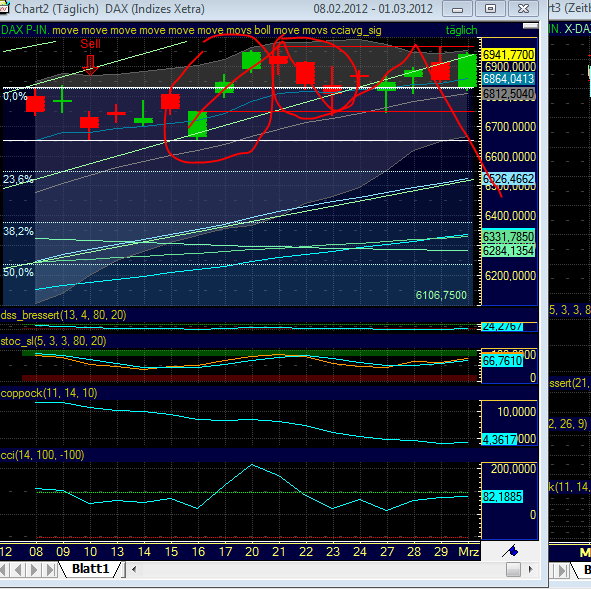Click the 4,3617 coppock value tag

pos(500,439)
